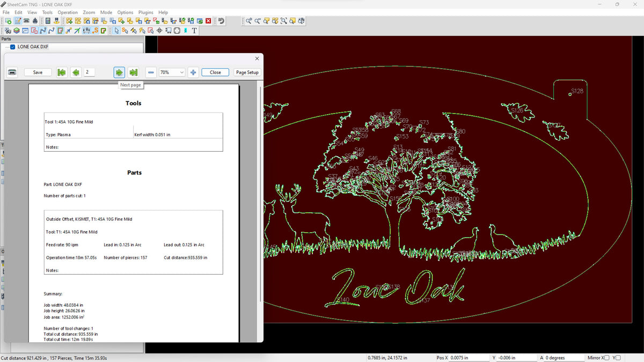Go to first page of the report preview
Viewport: 644px width, 362px height.
(x=62, y=72)
